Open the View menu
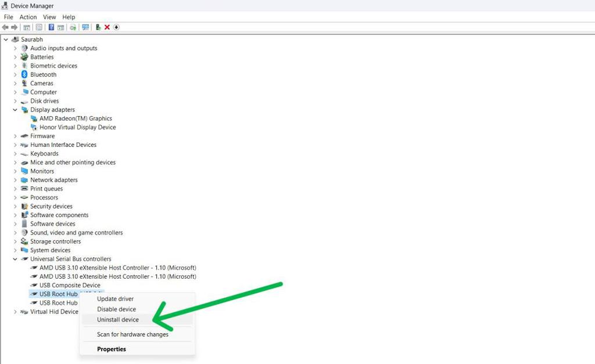 coord(49,17)
